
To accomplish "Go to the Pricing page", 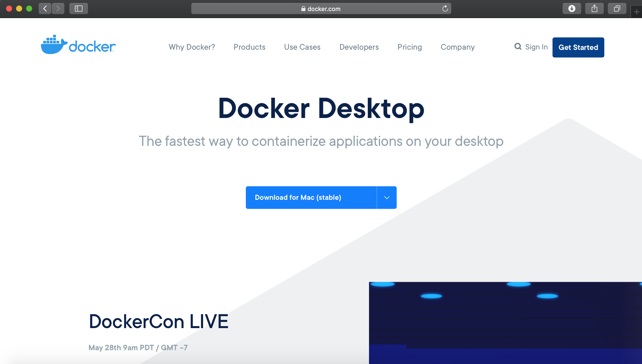I will 409,47.
